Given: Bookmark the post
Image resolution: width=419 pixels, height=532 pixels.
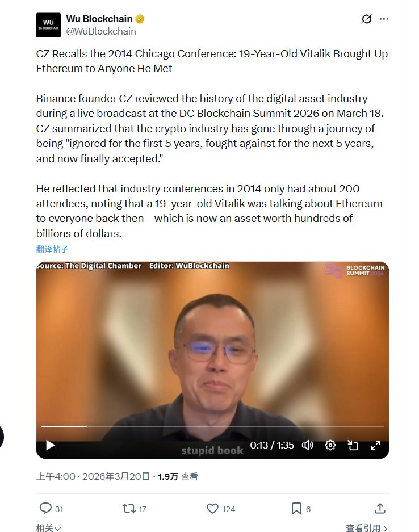Looking at the screenshot, I should pyautogui.click(x=296, y=508).
